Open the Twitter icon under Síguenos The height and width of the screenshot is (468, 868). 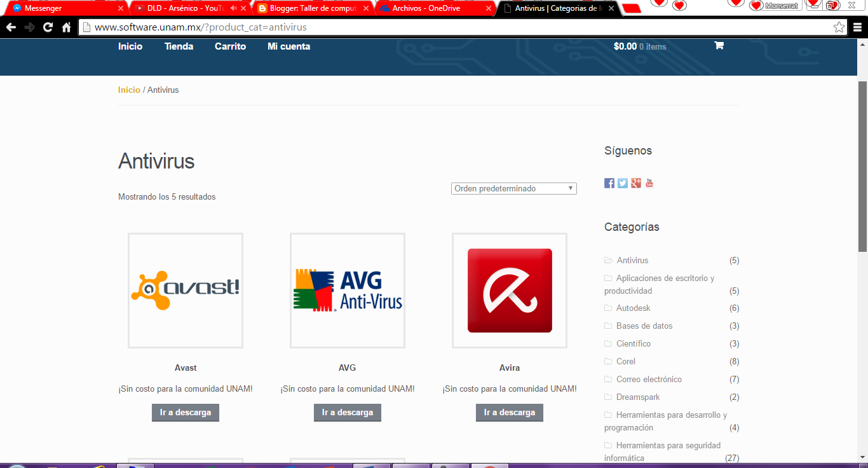pos(623,183)
